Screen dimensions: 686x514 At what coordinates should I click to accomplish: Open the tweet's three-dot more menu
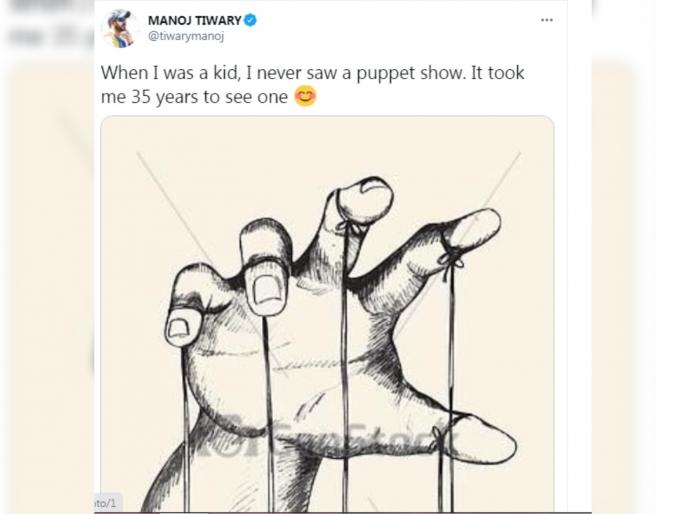click(x=546, y=20)
